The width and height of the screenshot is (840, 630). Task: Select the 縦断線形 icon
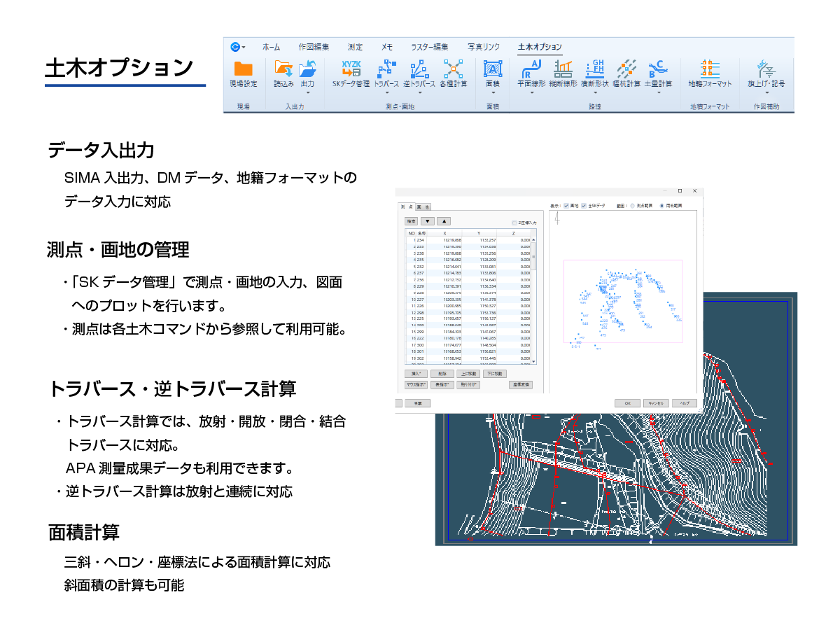click(x=563, y=69)
